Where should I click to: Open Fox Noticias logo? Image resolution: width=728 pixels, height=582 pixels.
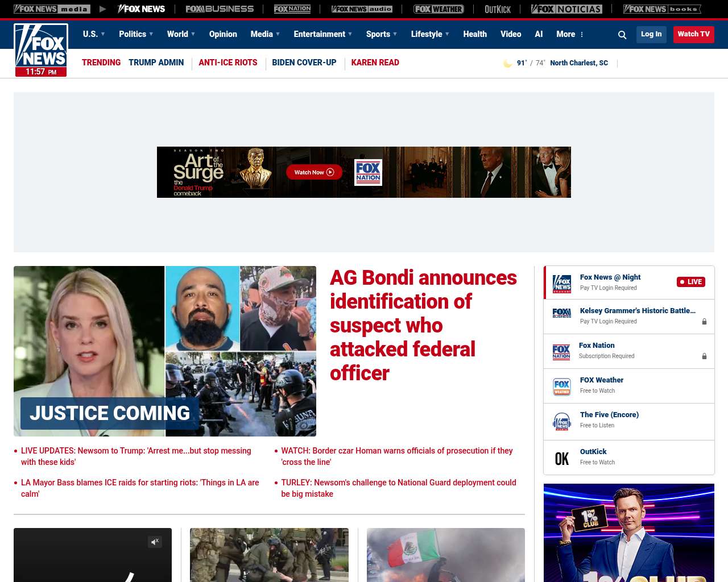(566, 9)
